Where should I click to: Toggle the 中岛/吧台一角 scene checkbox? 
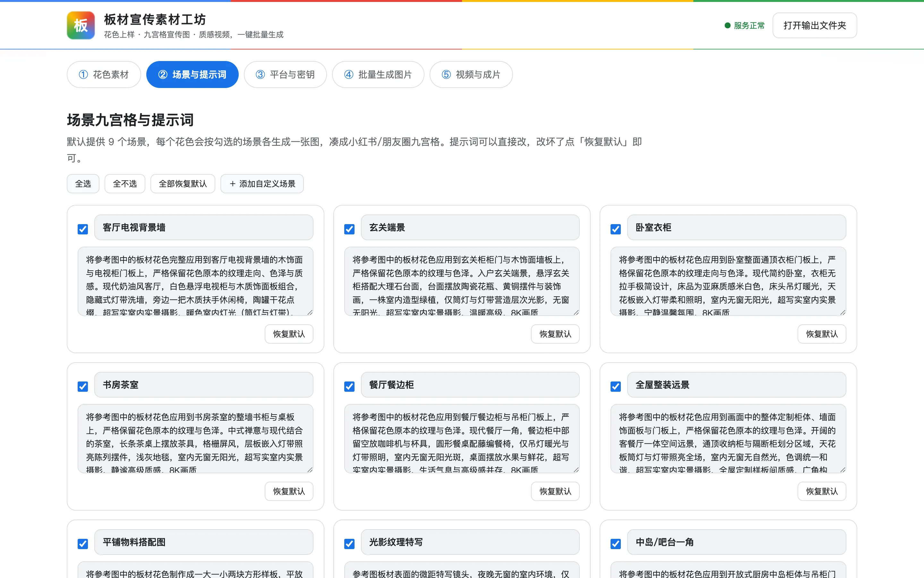tap(615, 544)
